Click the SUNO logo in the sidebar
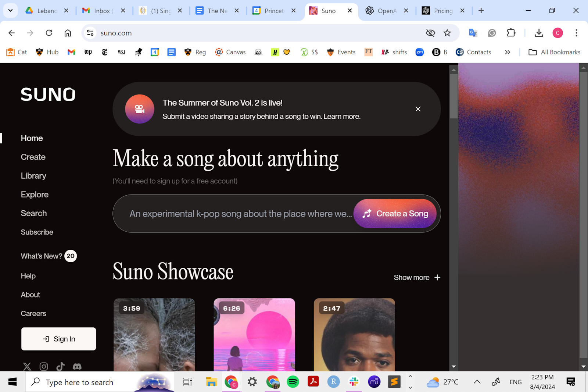Viewport: 588px width, 392px height. [48, 95]
